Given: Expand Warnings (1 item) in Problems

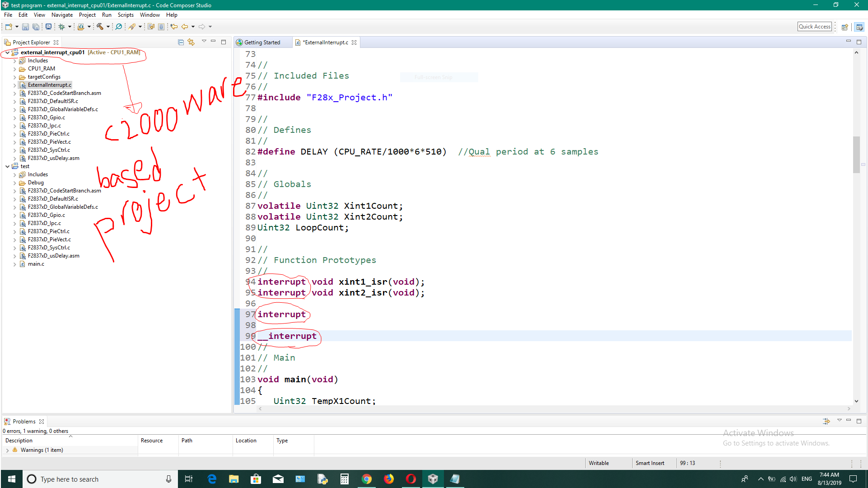Looking at the screenshot, I should coord(8,450).
